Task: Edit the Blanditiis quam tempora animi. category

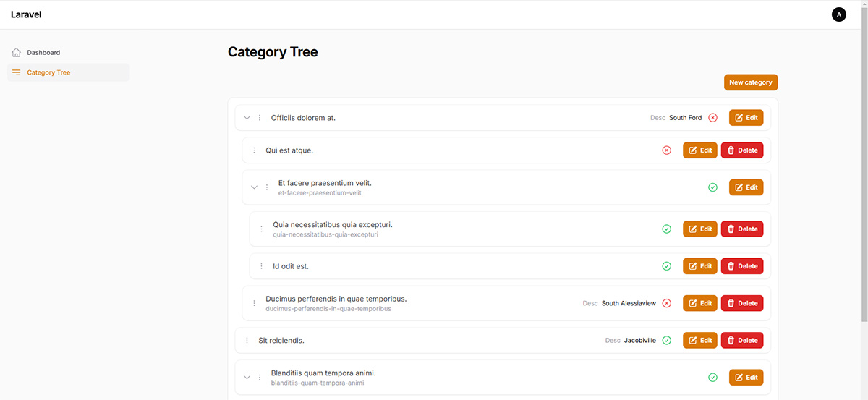Action: [746, 378]
